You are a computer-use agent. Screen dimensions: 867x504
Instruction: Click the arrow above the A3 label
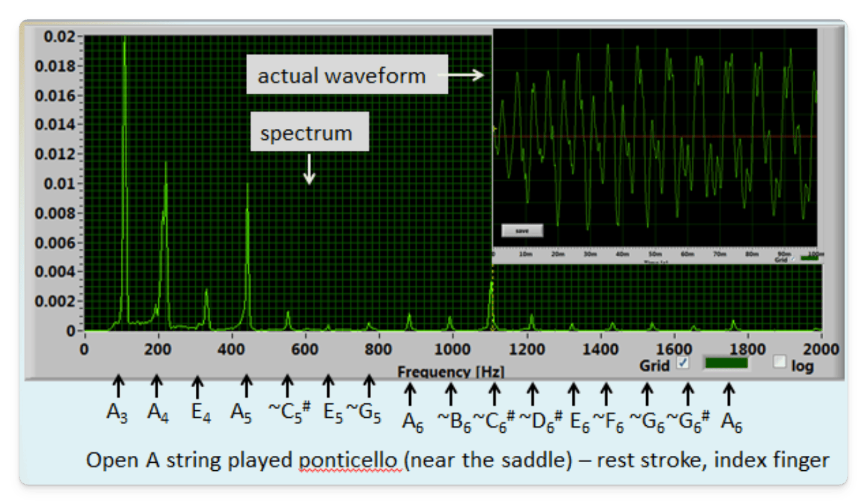point(118,386)
